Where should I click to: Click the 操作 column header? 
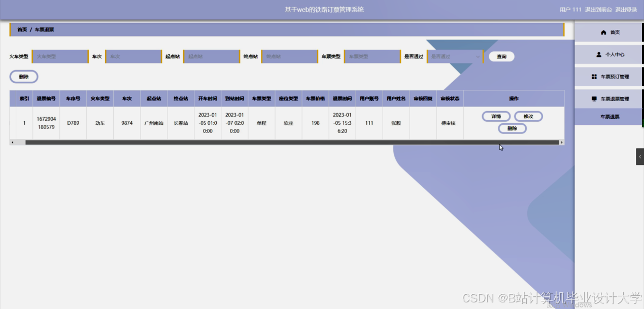tap(514, 98)
